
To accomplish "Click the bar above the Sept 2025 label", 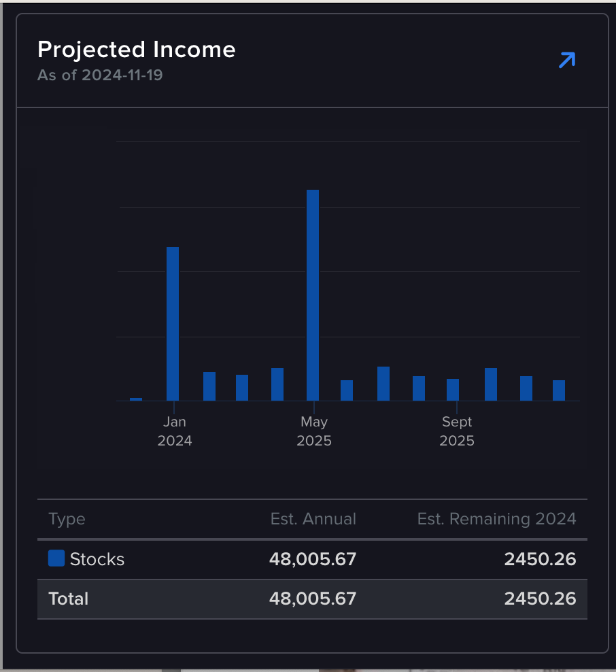I will (x=453, y=390).
